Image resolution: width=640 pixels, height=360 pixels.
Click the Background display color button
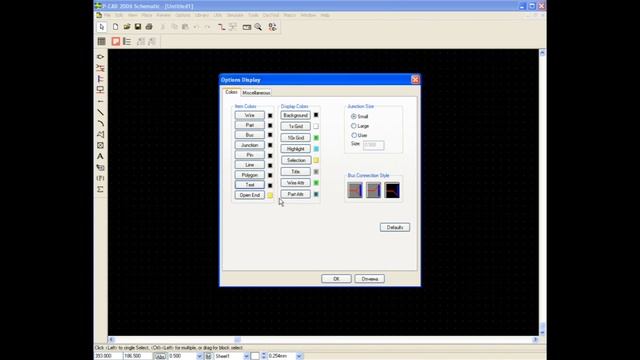click(296, 116)
